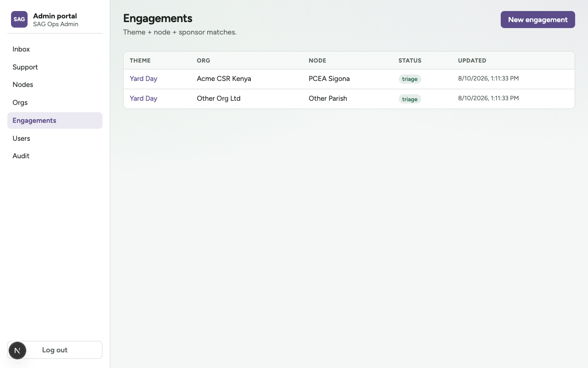Open the Inbox section
This screenshot has height=368, width=588.
pyautogui.click(x=55, y=49)
